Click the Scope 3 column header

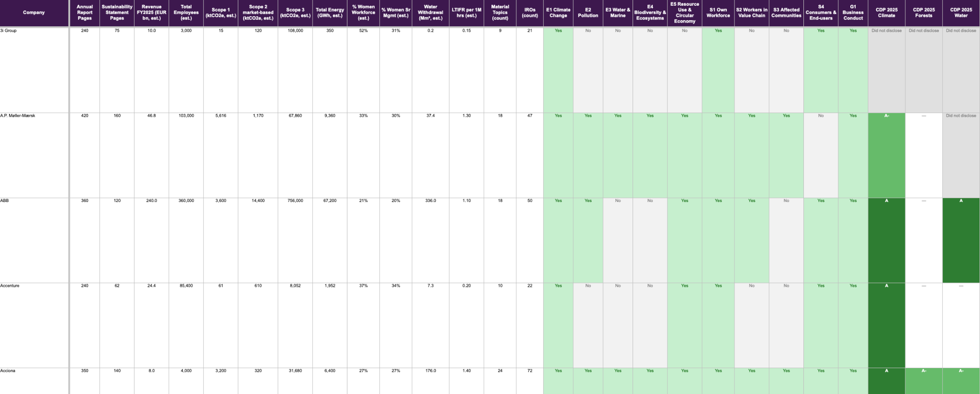pos(295,13)
